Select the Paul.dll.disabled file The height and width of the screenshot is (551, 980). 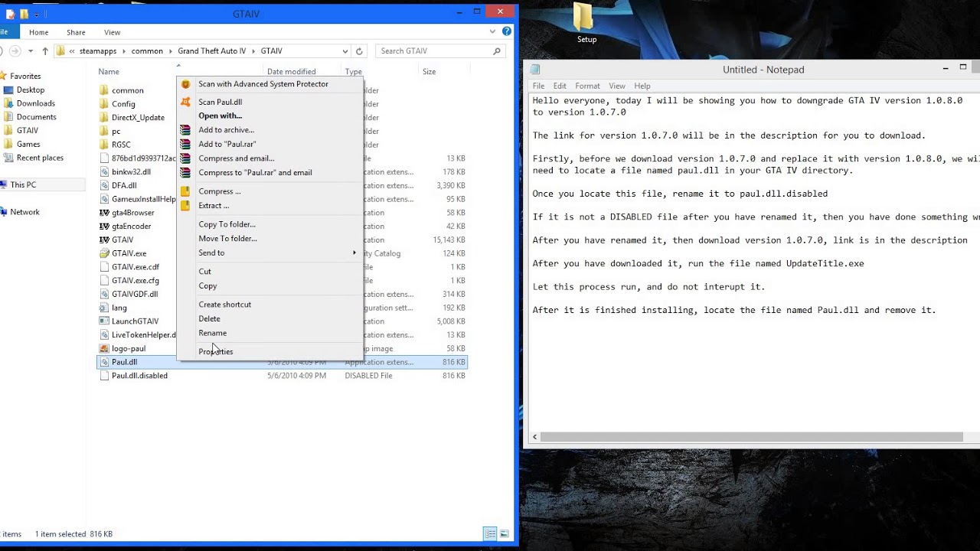click(x=139, y=376)
